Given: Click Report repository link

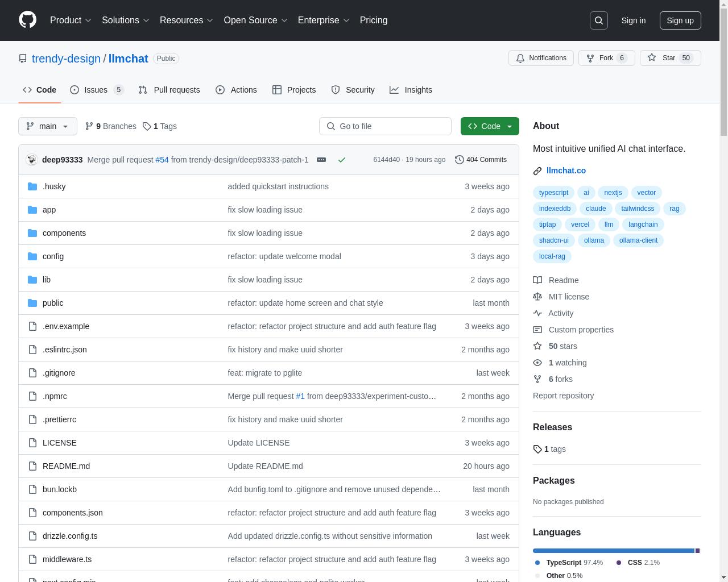Looking at the screenshot, I should tap(563, 396).
